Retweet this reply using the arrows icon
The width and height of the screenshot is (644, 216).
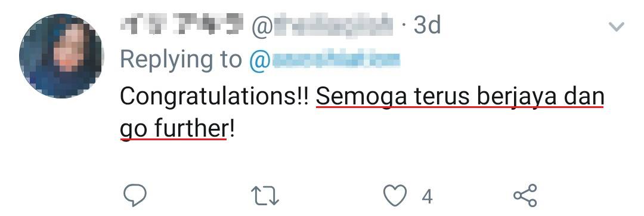pyautogui.click(x=265, y=196)
